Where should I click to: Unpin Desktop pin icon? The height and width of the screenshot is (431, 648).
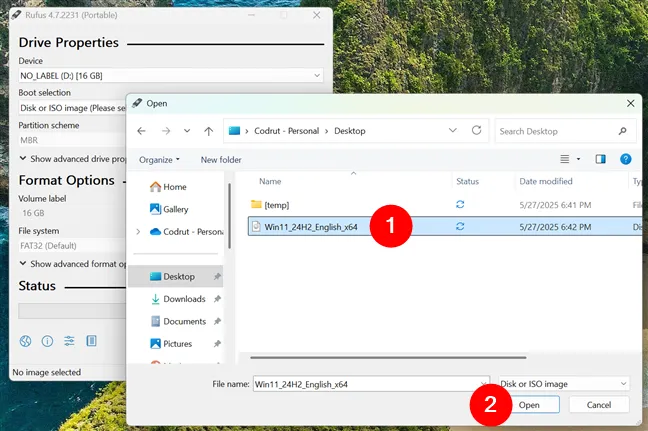coord(217,276)
